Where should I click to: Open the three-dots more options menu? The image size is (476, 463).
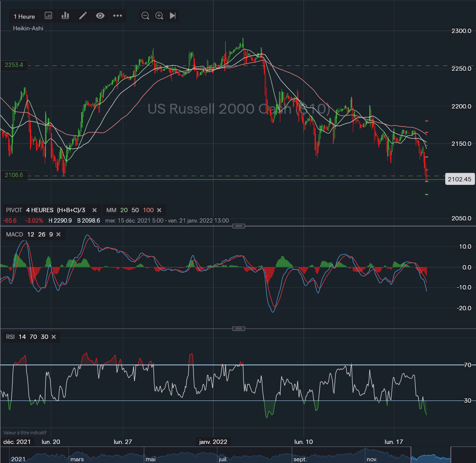(x=118, y=16)
